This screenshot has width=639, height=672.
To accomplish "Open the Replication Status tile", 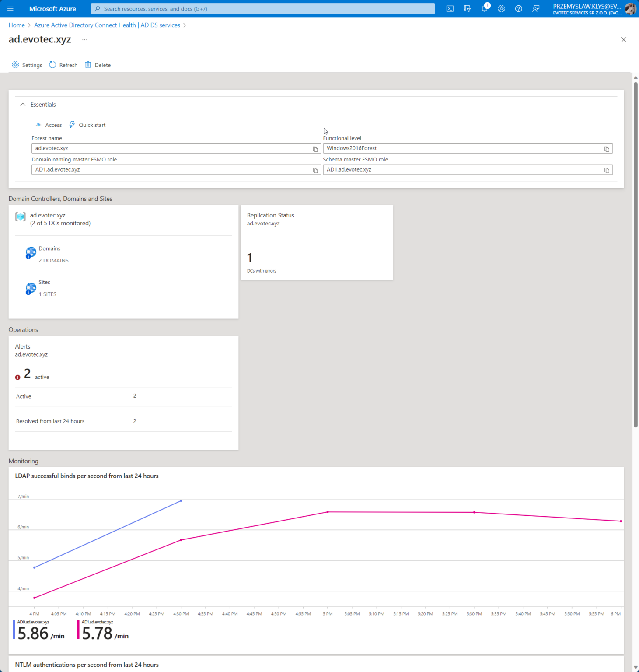I will pyautogui.click(x=316, y=242).
